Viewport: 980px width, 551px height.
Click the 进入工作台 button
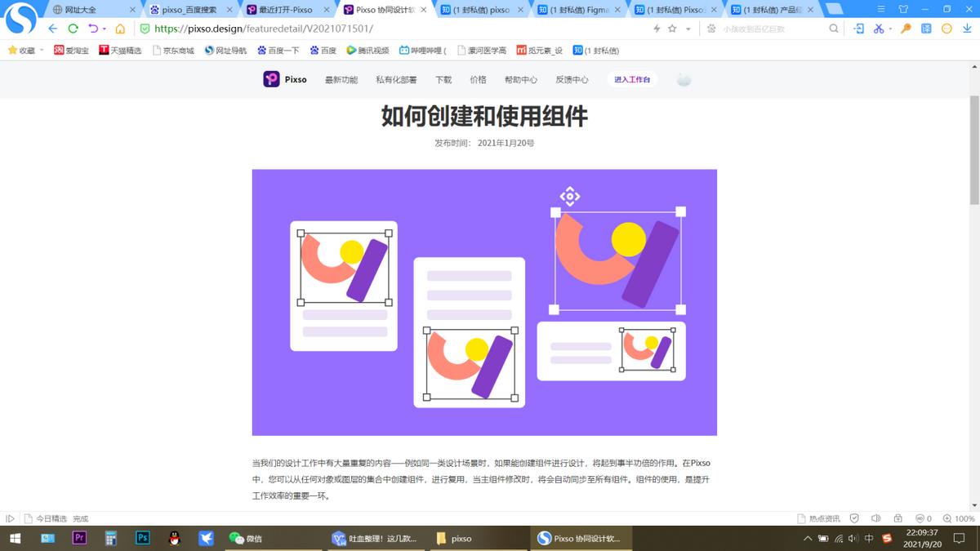click(x=631, y=79)
